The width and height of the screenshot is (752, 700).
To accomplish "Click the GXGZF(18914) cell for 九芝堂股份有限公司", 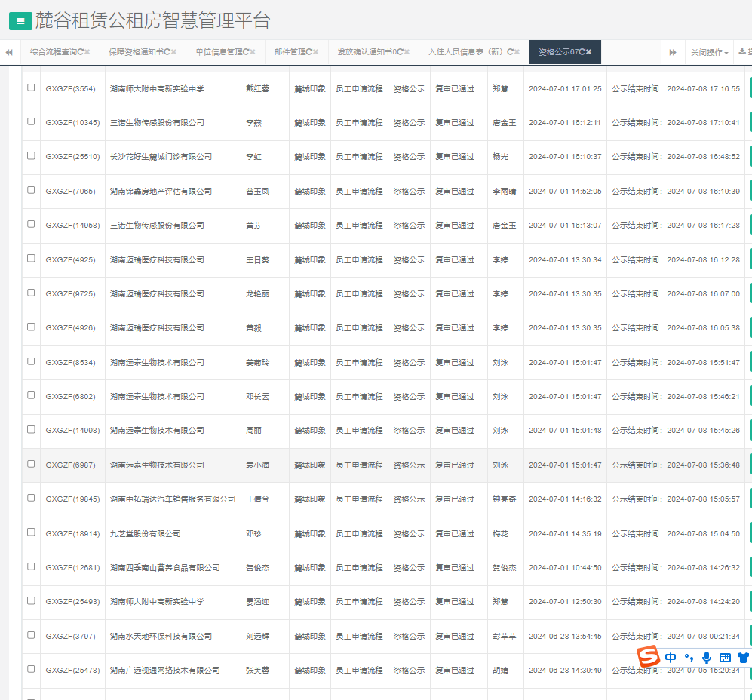I will [72, 533].
